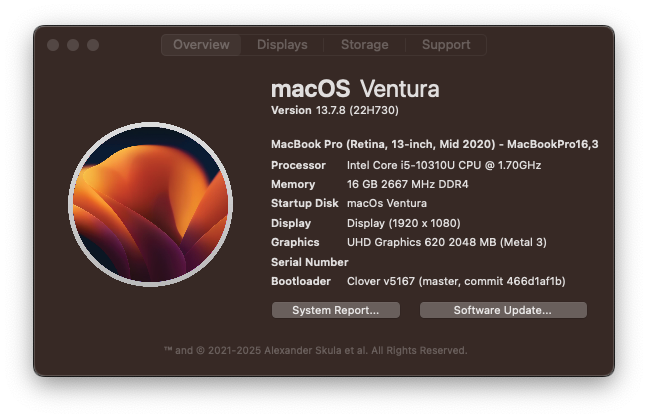Click the macOS Ventura wallpaper logo
Viewport: 648px width, 418px height.
click(150, 204)
